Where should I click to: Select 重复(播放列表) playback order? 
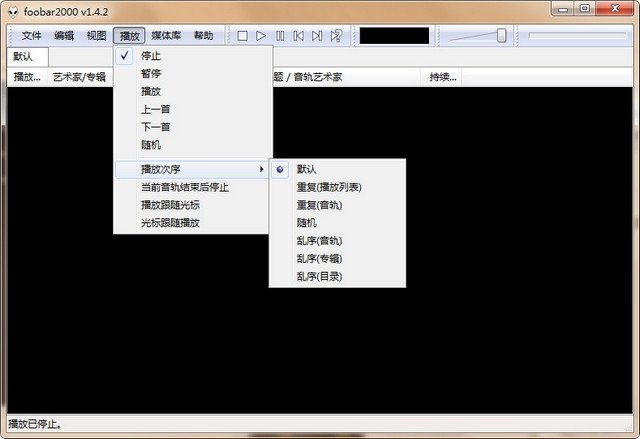[x=338, y=188]
